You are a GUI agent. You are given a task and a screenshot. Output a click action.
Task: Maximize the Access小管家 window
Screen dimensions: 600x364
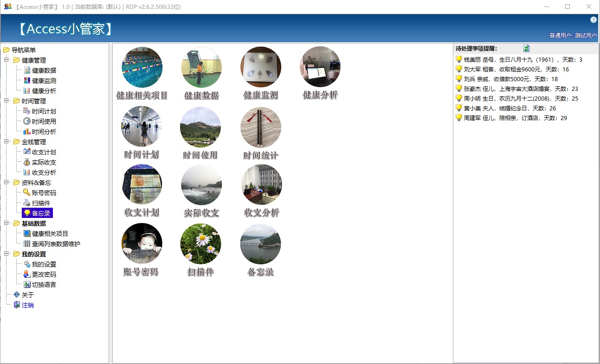point(568,6)
